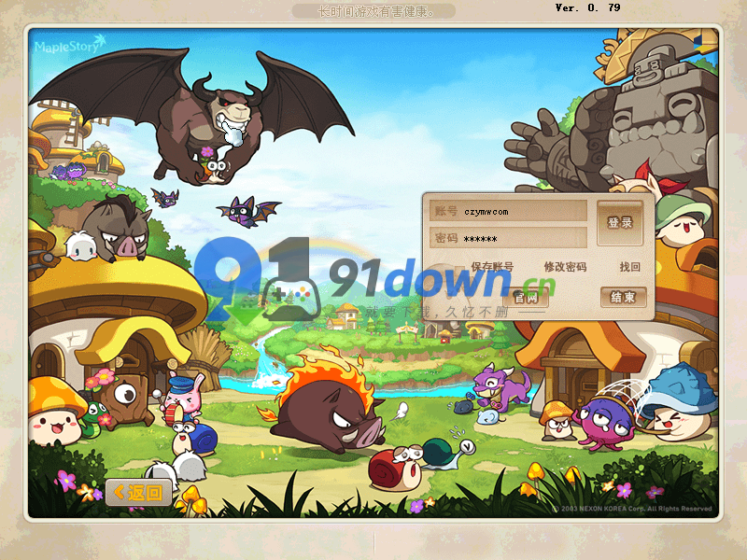This screenshot has height=560, width=747.
Task: Click the 找回 account recovery link
Action: [629, 267]
